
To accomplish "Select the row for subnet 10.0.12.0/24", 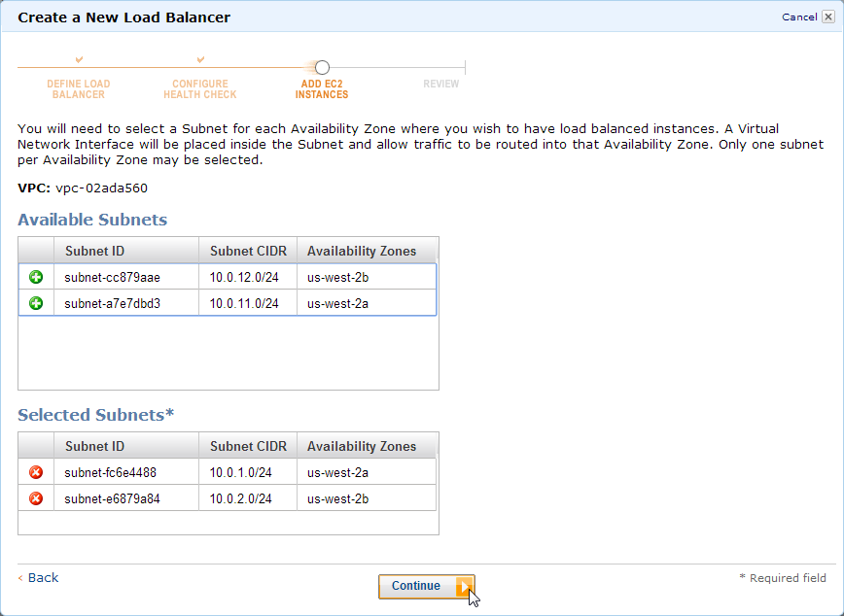I will pyautogui.click(x=243, y=276).
